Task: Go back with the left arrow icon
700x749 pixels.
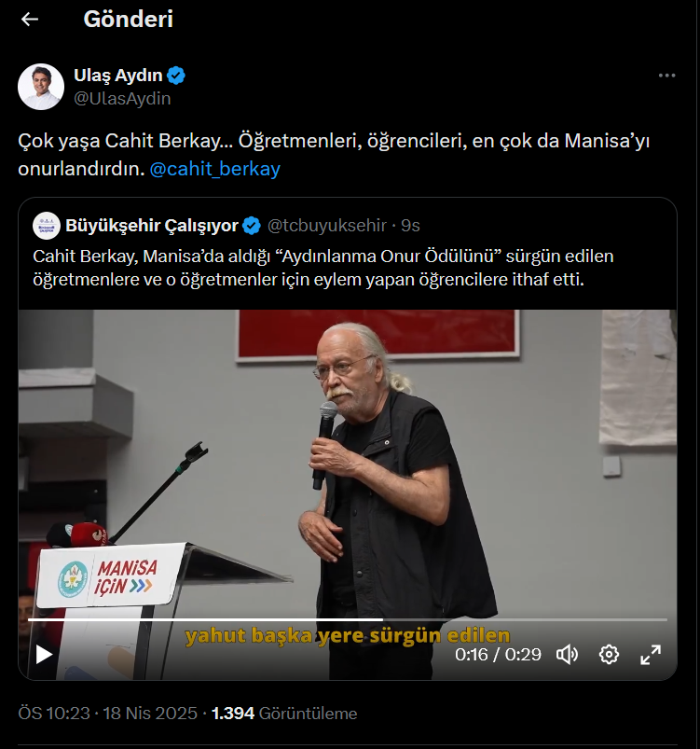Action: (x=30, y=19)
